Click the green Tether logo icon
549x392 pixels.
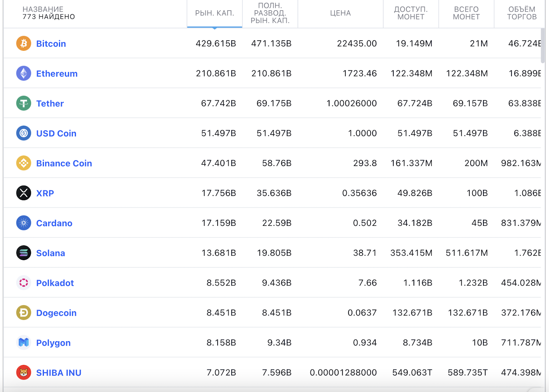[x=24, y=103]
